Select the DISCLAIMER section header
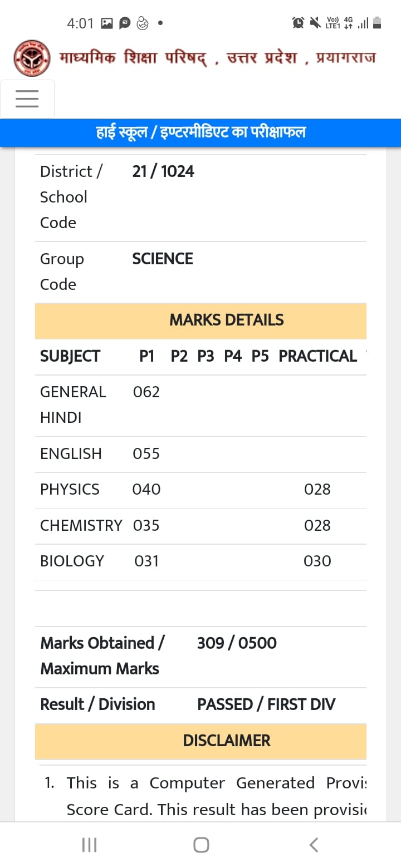 pos(200,741)
